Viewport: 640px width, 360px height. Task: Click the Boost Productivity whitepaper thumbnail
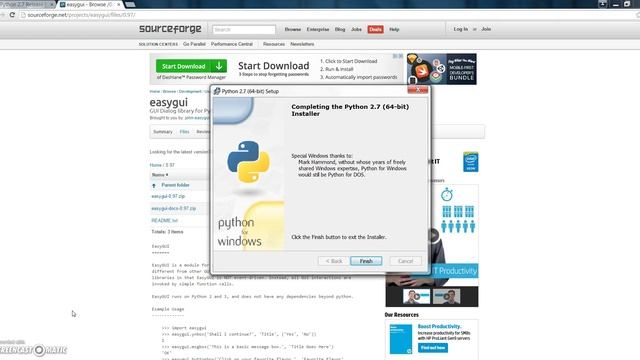[x=401, y=339]
